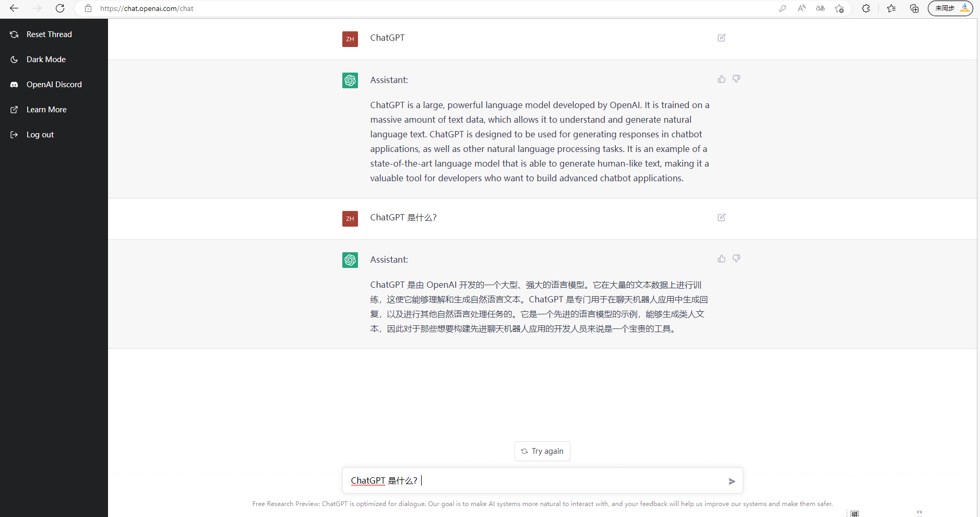This screenshot has height=517, width=980.
Task: Click the edit pencil icon on "ChatGPT 是什么?"
Action: pyautogui.click(x=722, y=217)
